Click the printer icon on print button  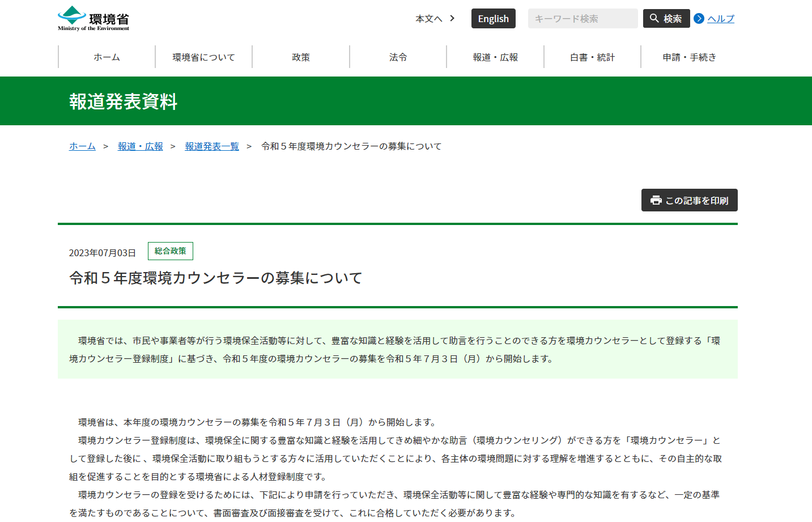[656, 201]
